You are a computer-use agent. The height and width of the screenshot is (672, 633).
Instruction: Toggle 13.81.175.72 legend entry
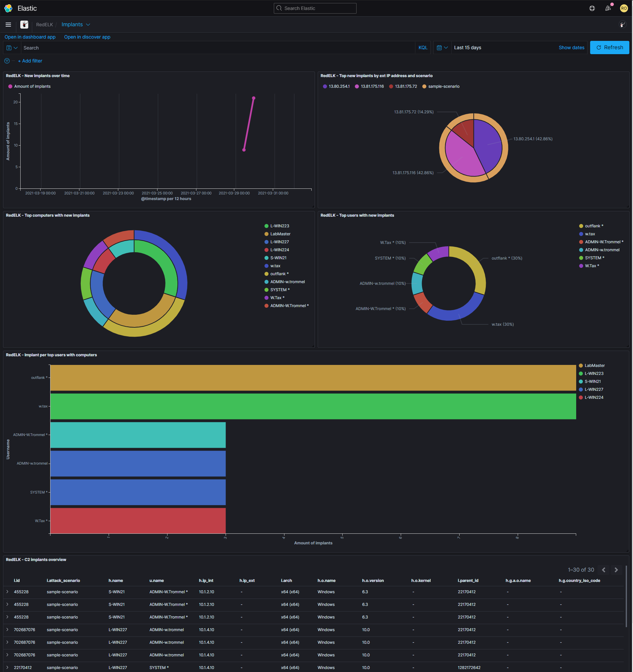coord(403,86)
